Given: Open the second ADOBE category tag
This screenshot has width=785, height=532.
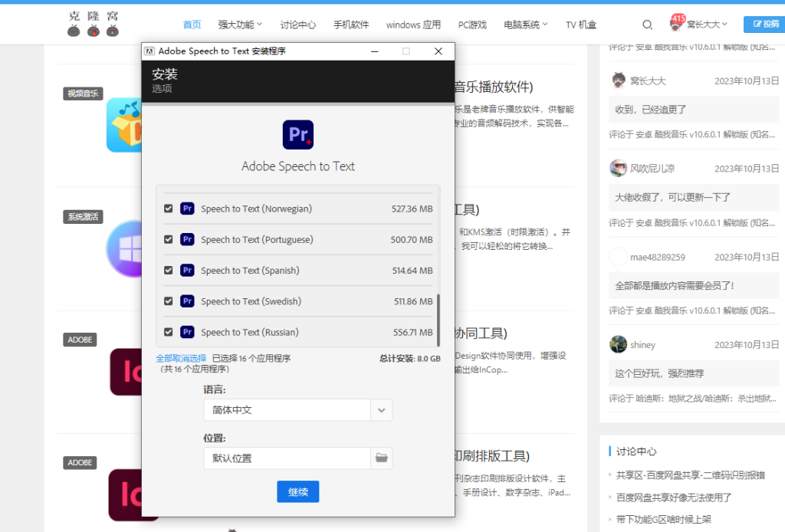Looking at the screenshot, I should coord(80,462).
